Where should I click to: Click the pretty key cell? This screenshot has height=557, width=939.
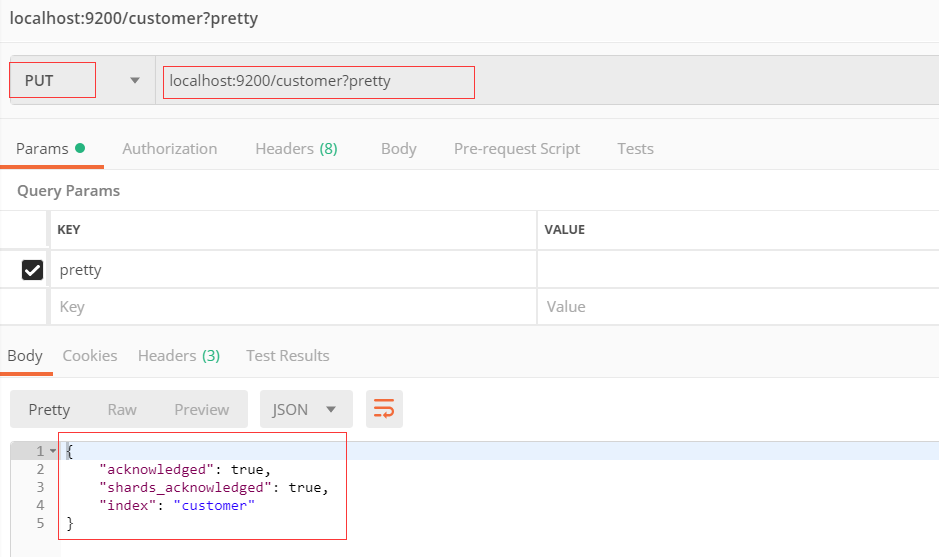293,270
